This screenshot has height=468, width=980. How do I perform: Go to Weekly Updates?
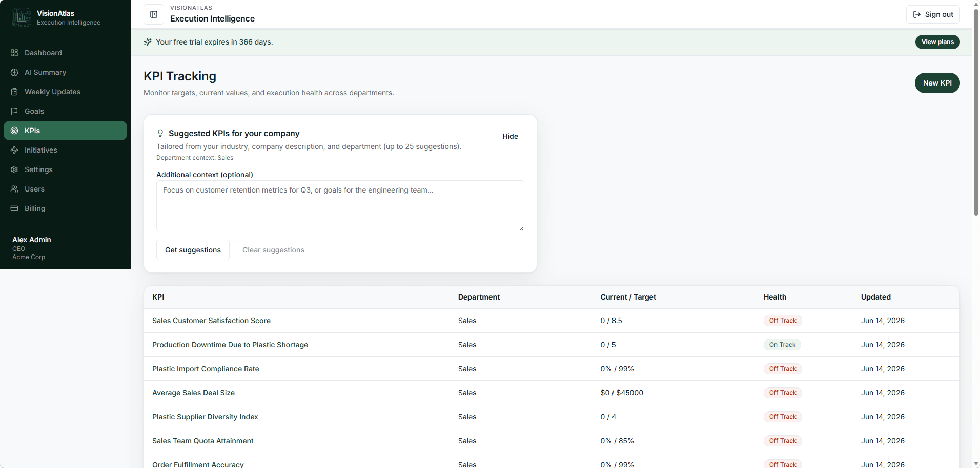tap(65, 92)
